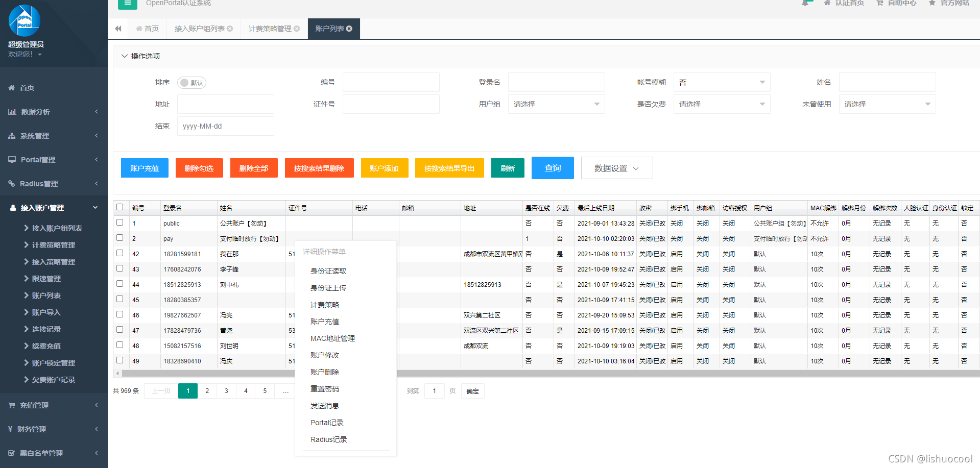This screenshot has height=468, width=980.
Task: Open 认证首页 in the top bar
Action: click(x=844, y=3)
